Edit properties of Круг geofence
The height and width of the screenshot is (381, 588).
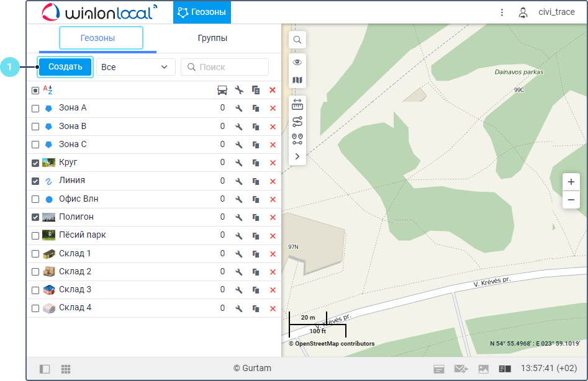239,163
